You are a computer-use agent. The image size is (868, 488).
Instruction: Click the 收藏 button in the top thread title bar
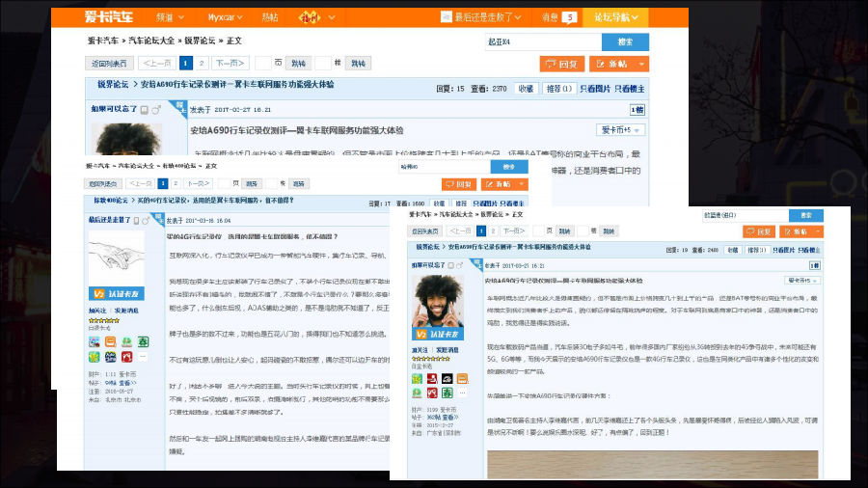[526, 88]
